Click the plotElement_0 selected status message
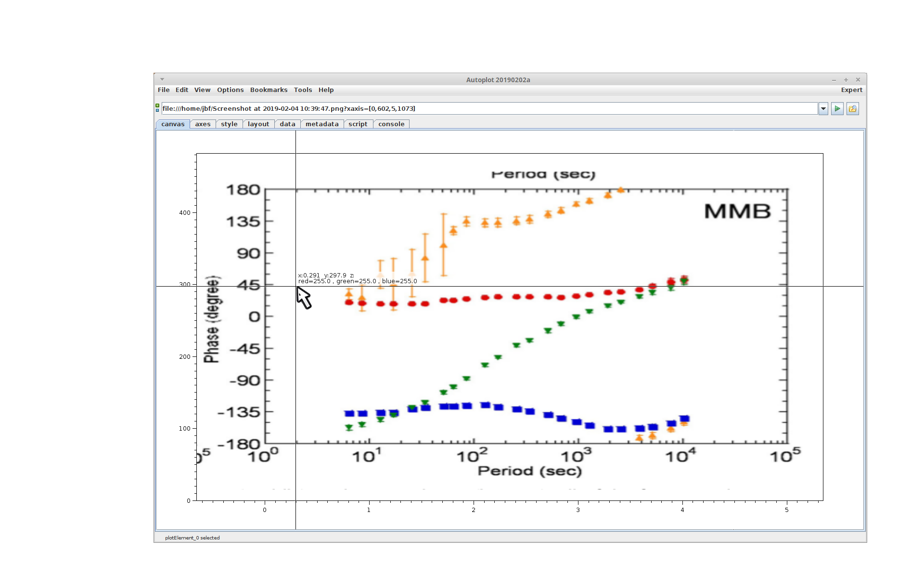 click(192, 538)
